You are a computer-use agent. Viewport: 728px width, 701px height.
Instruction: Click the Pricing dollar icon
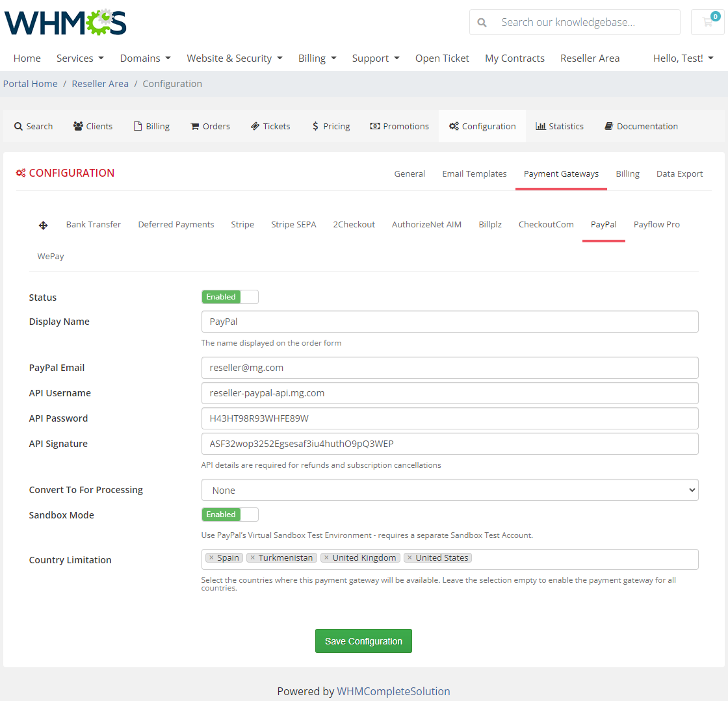coord(315,126)
